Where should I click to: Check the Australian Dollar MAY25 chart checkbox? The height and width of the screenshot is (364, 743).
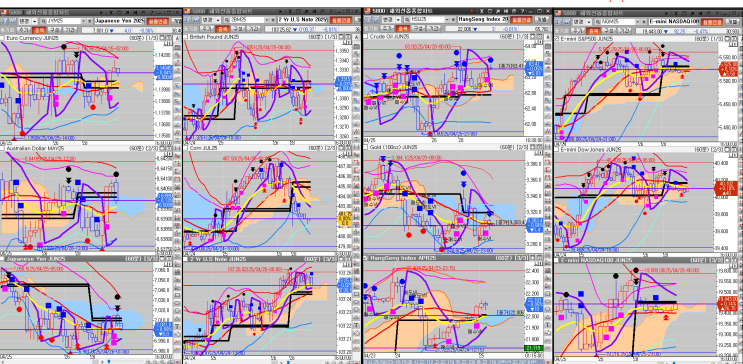[2, 149]
